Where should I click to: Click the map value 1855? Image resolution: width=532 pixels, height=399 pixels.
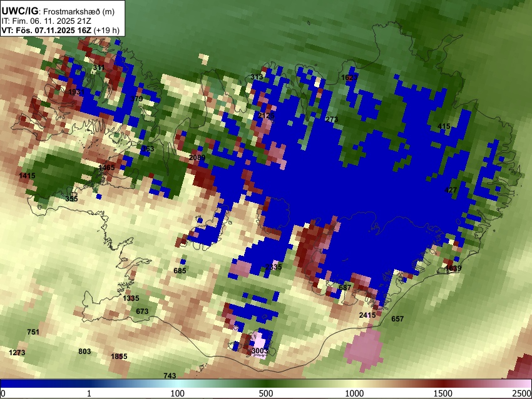coord(119,356)
